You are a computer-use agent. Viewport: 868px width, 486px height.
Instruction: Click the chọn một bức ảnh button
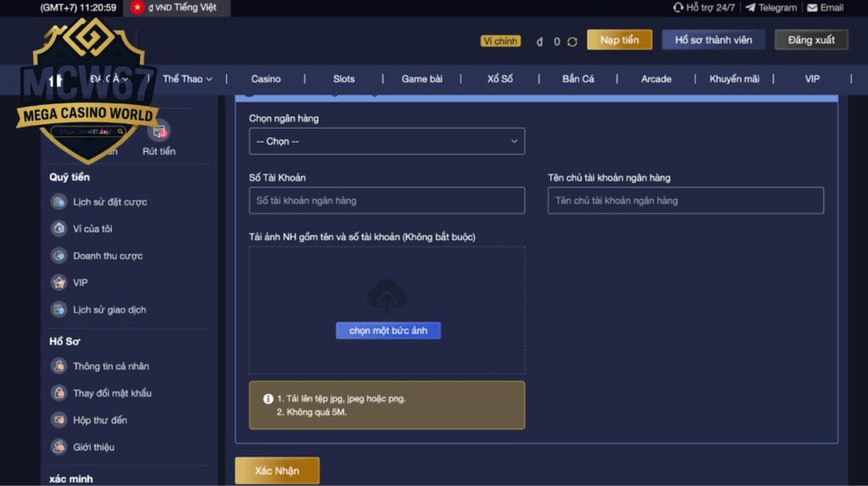(x=388, y=331)
